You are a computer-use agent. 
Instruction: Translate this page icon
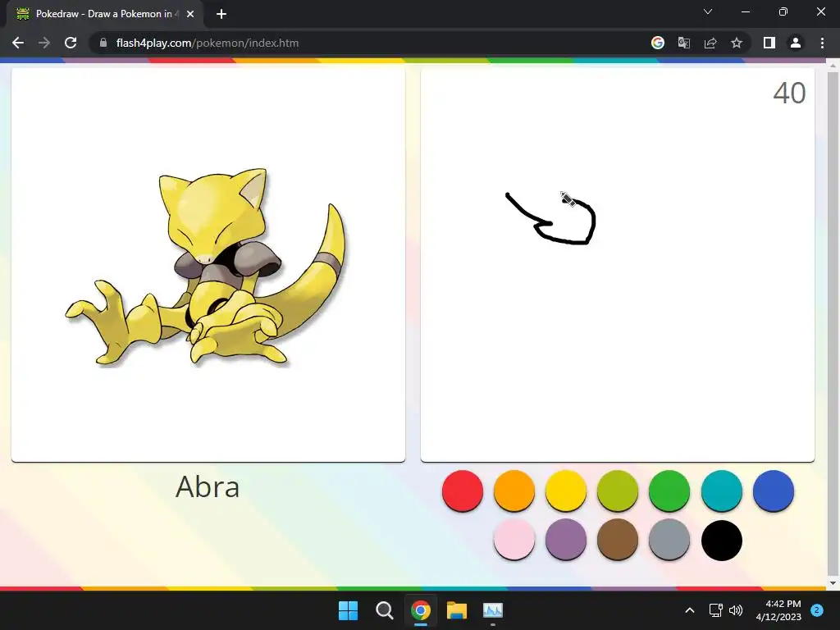pyautogui.click(x=684, y=43)
